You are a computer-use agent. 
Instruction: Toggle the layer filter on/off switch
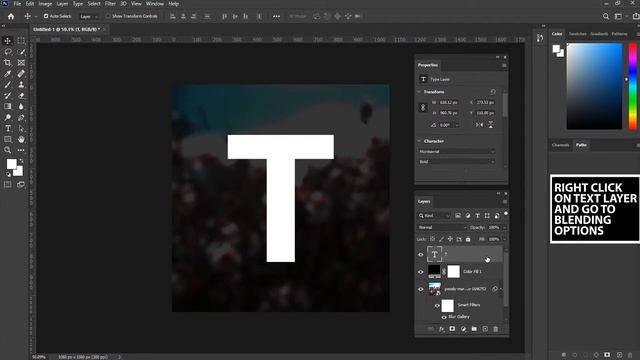[x=506, y=214]
